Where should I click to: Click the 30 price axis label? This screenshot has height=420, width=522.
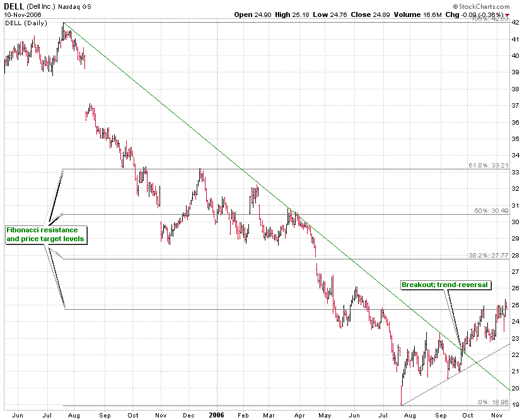(x=515, y=222)
